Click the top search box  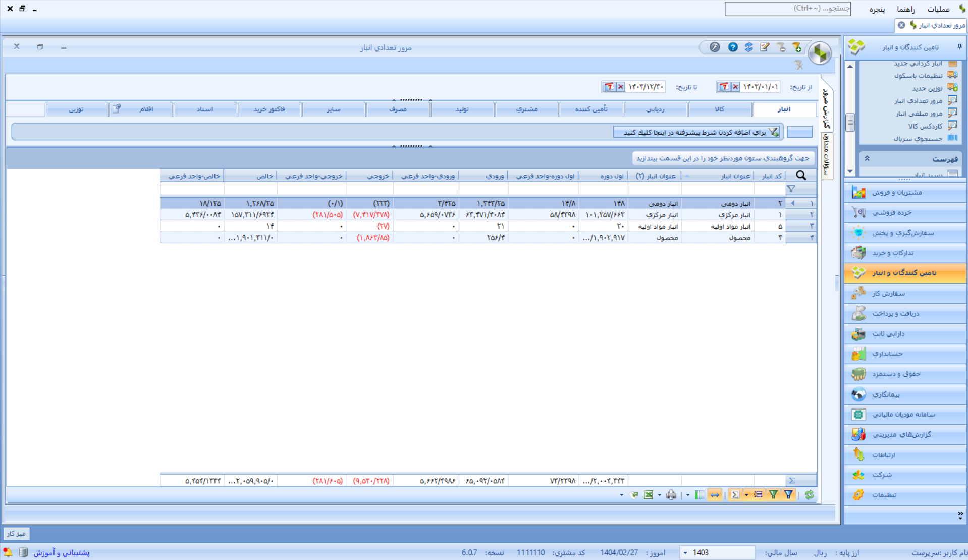click(788, 9)
